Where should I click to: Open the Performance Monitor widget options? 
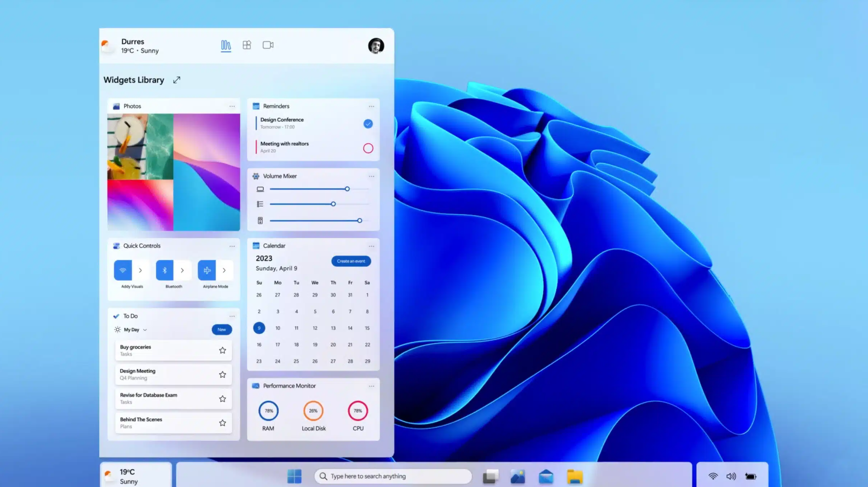371,385
